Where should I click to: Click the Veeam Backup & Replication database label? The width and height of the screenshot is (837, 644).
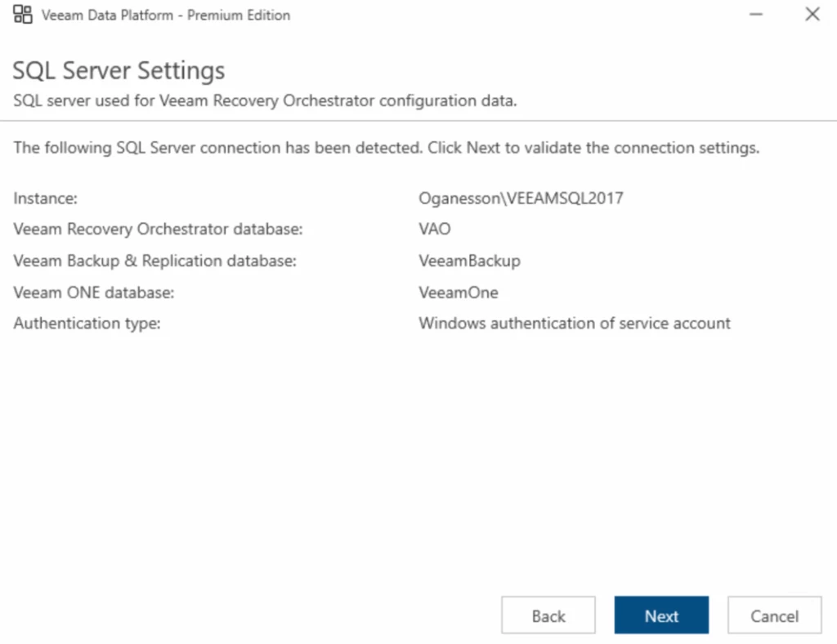[154, 261]
